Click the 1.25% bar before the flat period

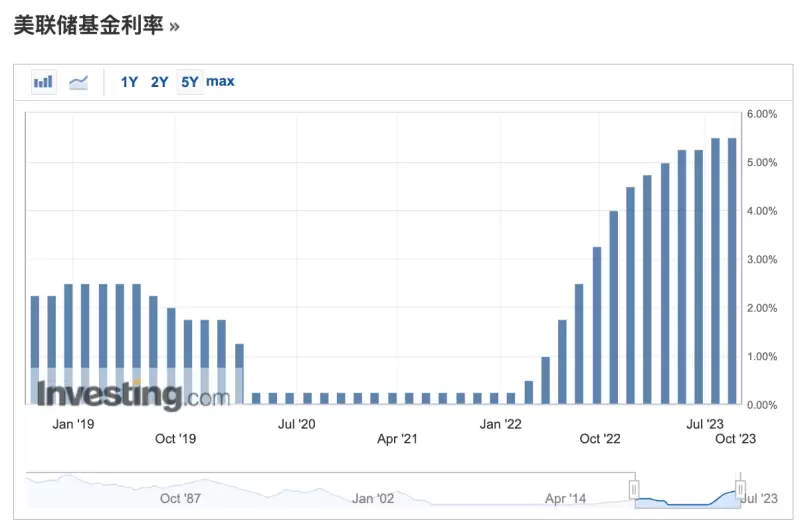239,374
